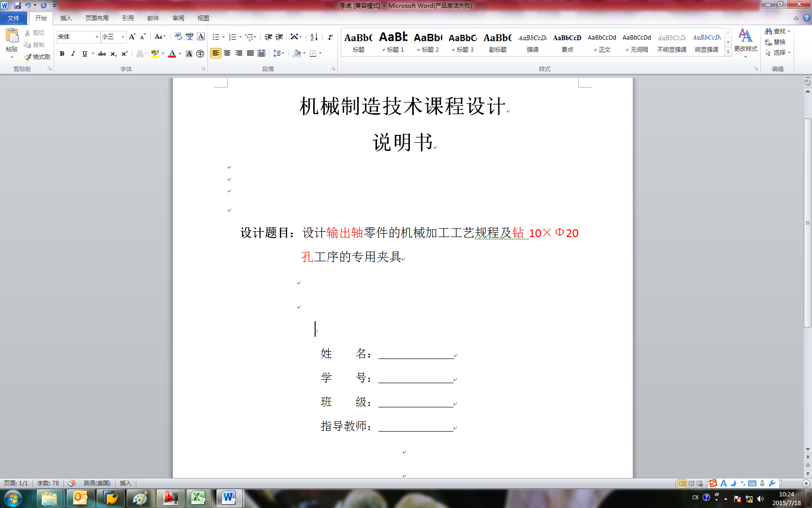The image size is (812, 508).
Task: Open the Borders dropdown arrow
Action: pos(320,53)
